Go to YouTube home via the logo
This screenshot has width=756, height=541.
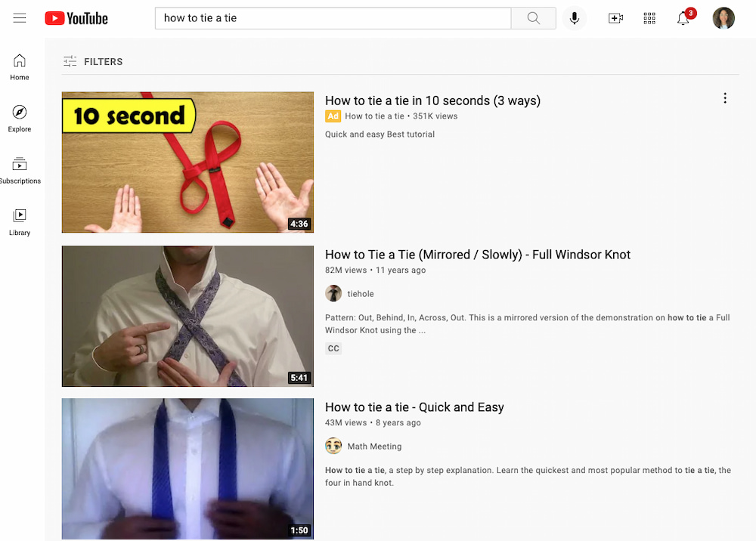pyautogui.click(x=76, y=18)
